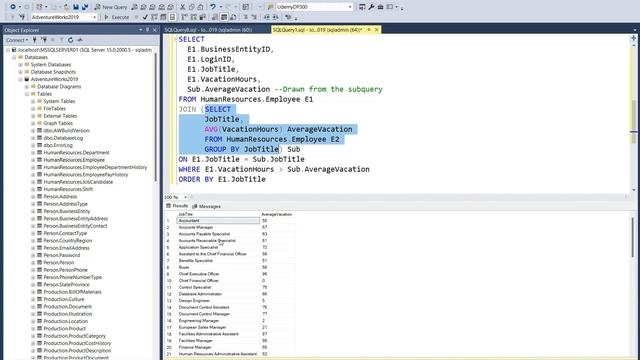
Task: Switch output to Results to File
Action: 233,17
